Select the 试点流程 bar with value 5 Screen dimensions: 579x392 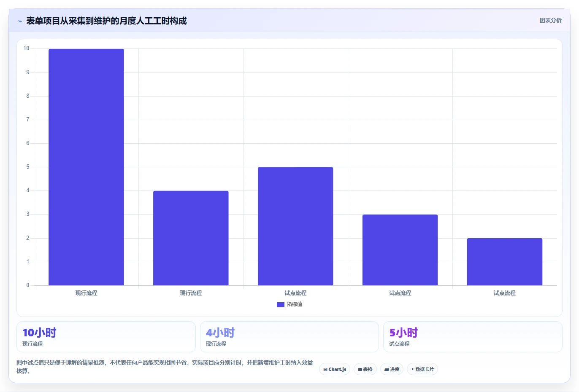[x=295, y=226]
